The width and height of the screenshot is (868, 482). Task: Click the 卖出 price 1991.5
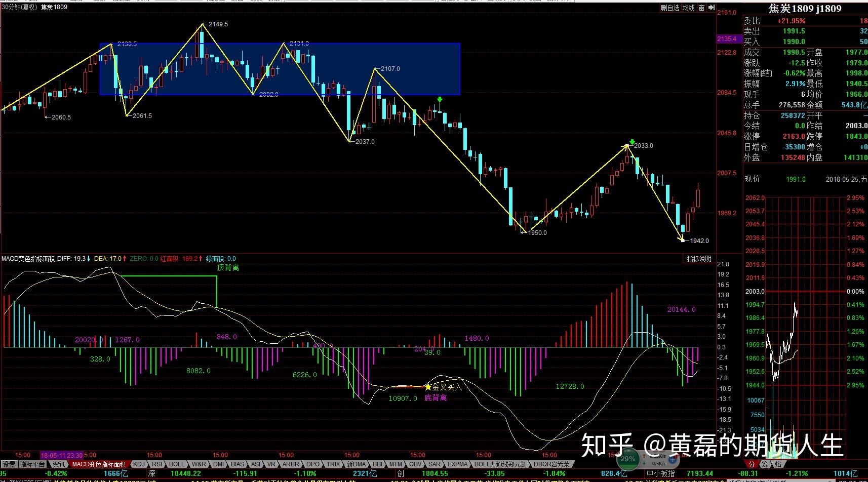pyautogui.click(x=794, y=31)
